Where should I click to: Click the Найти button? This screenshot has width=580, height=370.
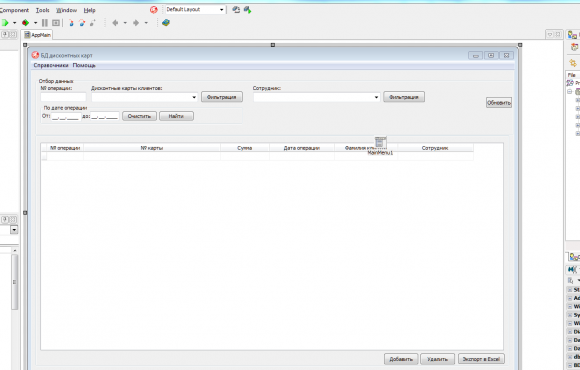pyautogui.click(x=176, y=116)
